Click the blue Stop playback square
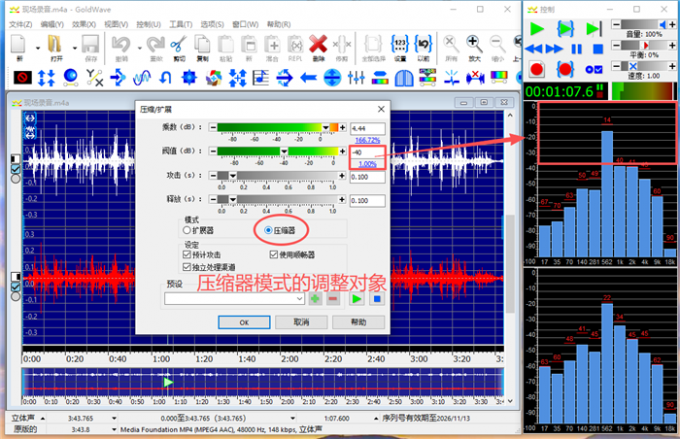Viewport: 680px width, 439px height. [598, 48]
